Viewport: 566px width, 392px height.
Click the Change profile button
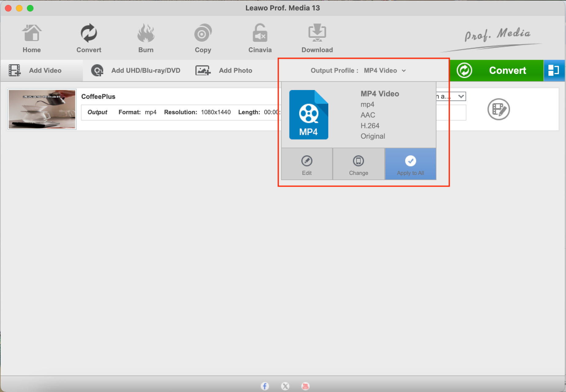(x=358, y=164)
